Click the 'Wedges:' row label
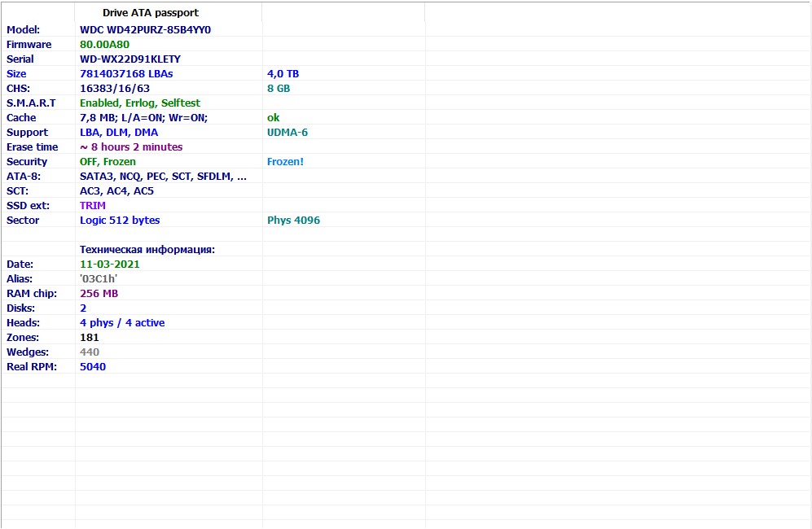The height and width of the screenshot is (529, 812). [x=28, y=352]
